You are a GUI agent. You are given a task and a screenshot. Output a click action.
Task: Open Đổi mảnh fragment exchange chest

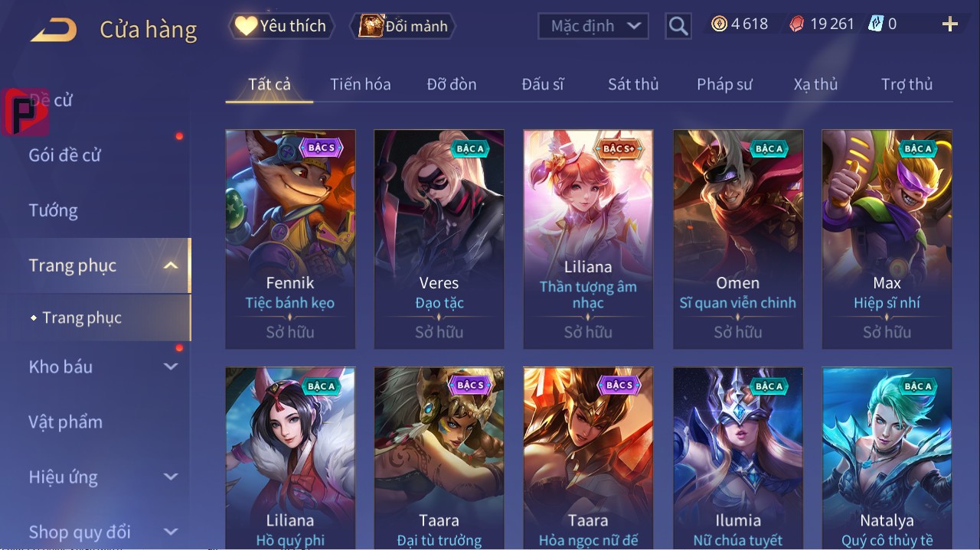pyautogui.click(x=403, y=26)
